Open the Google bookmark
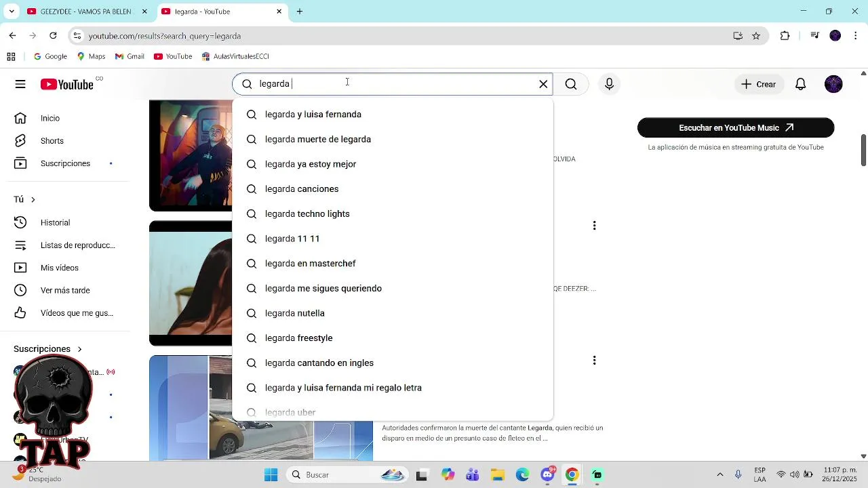Viewport: 868px width, 488px height. 50,56
